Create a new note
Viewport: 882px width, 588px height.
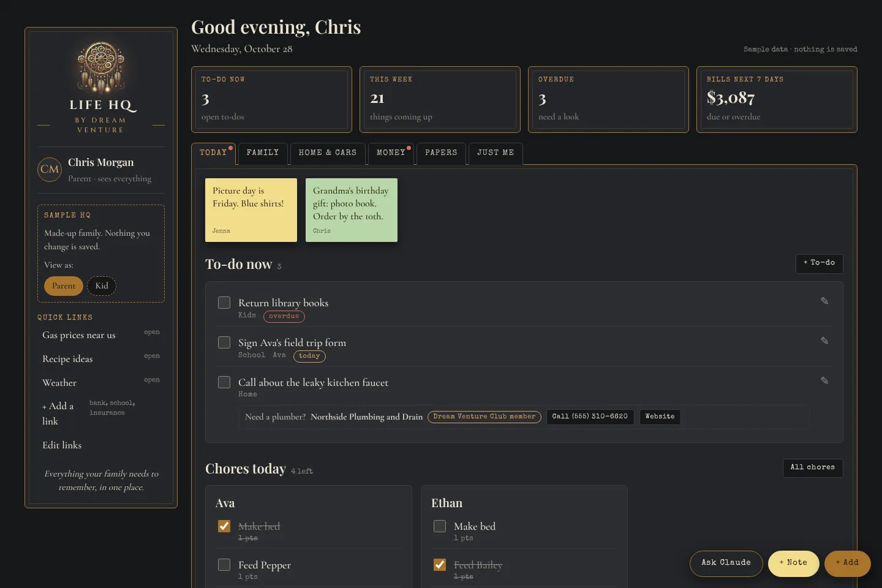coord(793,563)
